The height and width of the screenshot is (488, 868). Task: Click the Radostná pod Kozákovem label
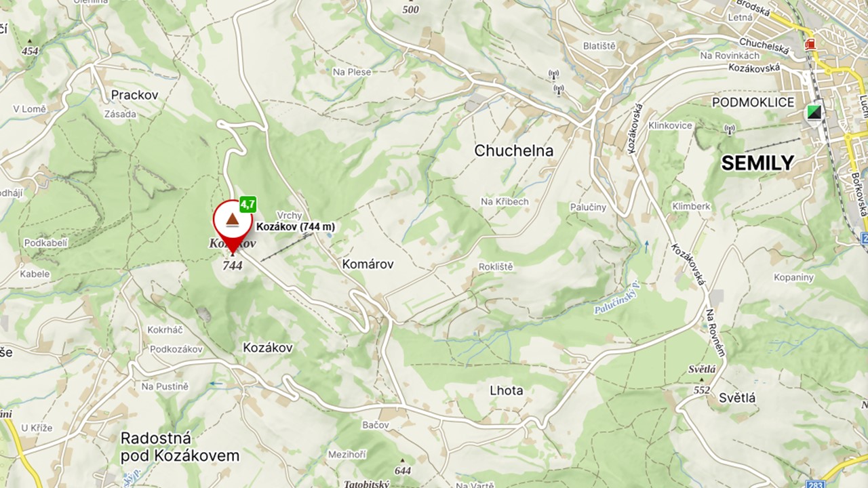click(180, 447)
